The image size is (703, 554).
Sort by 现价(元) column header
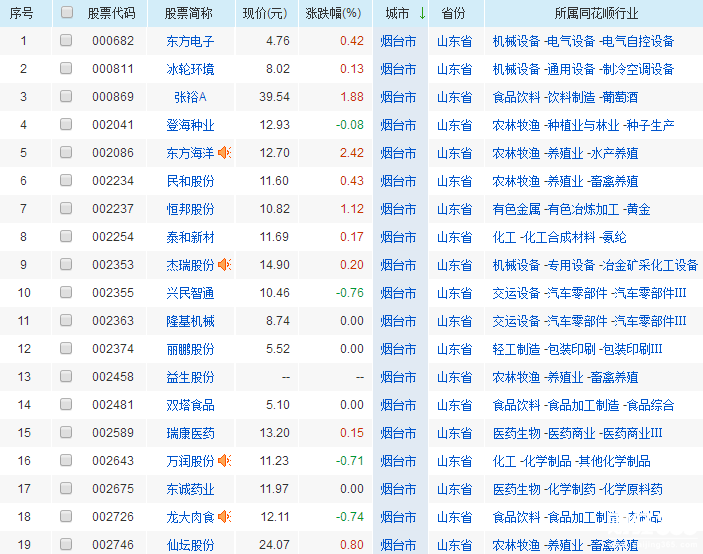265,13
